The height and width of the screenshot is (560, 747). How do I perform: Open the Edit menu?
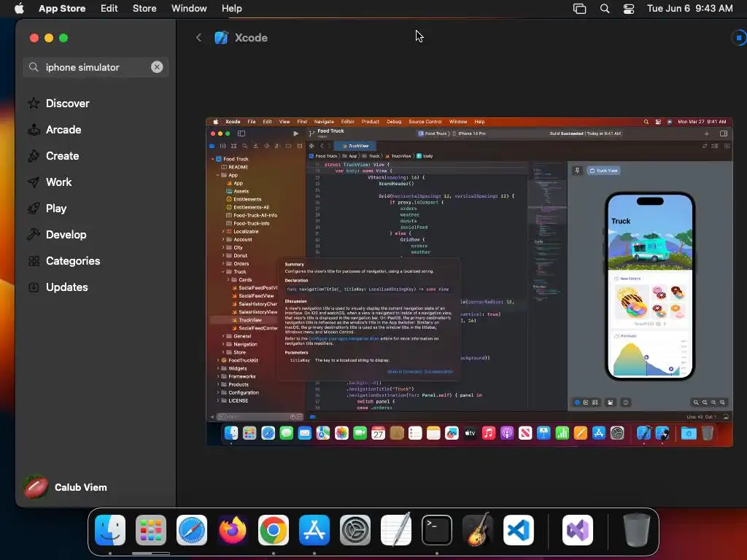click(109, 8)
